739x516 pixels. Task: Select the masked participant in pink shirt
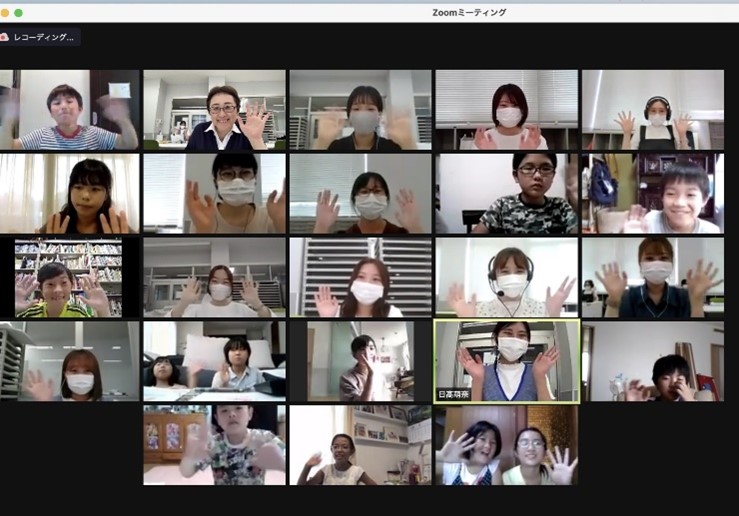point(507,109)
